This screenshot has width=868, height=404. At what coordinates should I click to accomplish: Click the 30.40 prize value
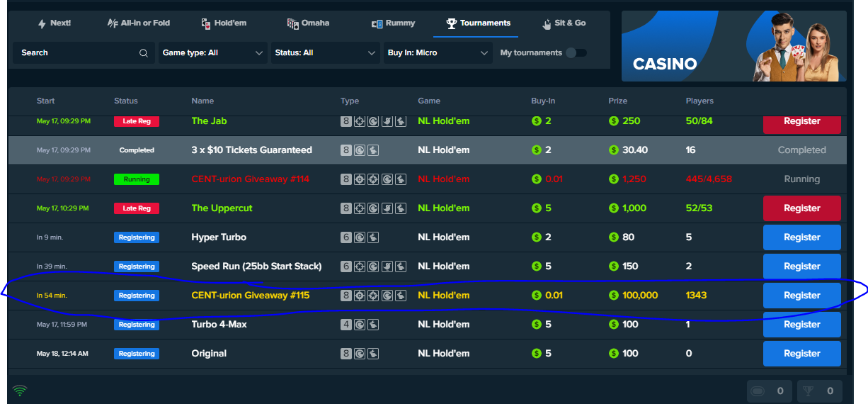click(635, 150)
